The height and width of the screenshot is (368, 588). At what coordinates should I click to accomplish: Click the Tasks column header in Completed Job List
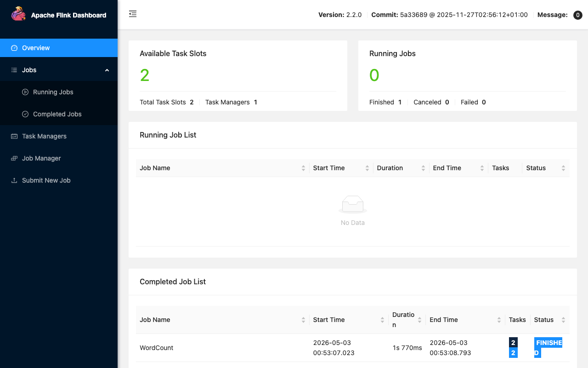click(517, 320)
